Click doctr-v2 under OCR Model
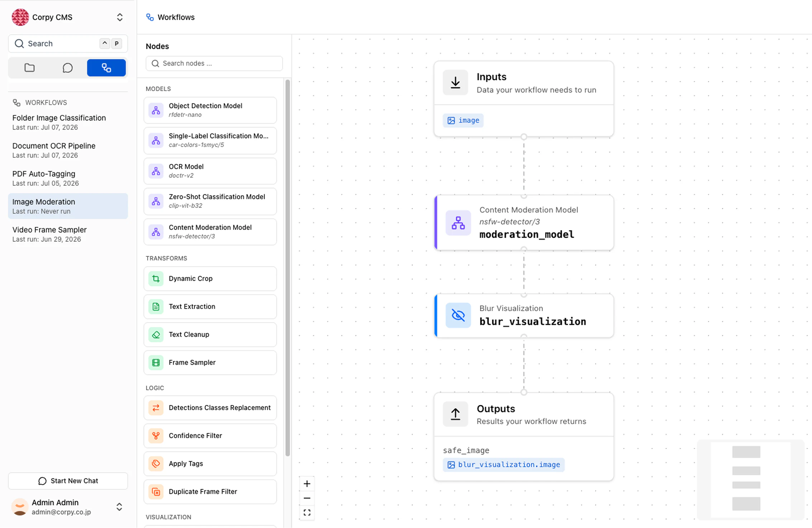This screenshot has height=528, width=812. 181,175
